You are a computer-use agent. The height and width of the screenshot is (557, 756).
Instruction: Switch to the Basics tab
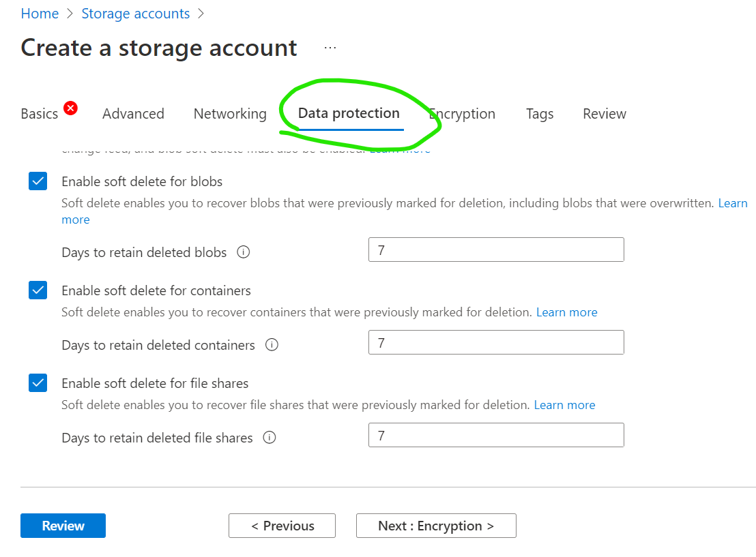click(40, 114)
